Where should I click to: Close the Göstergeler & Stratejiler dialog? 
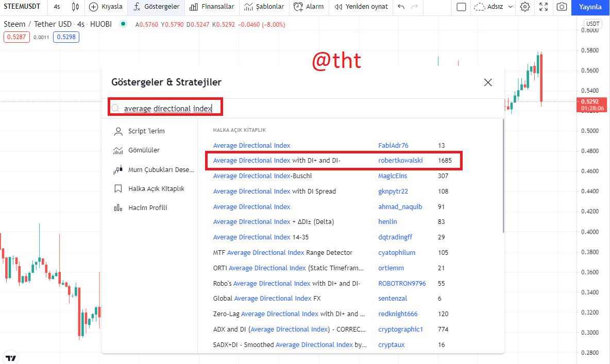click(x=488, y=82)
